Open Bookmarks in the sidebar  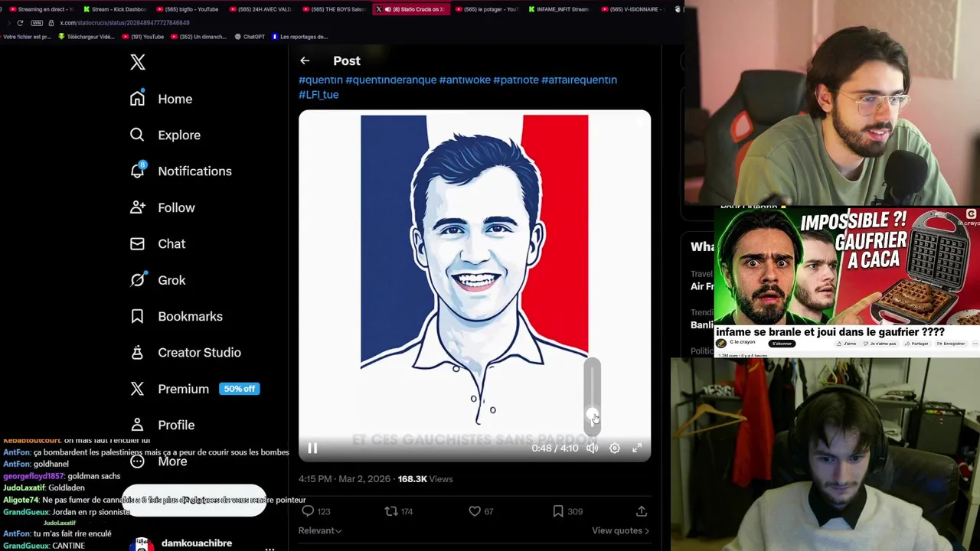tap(176, 316)
